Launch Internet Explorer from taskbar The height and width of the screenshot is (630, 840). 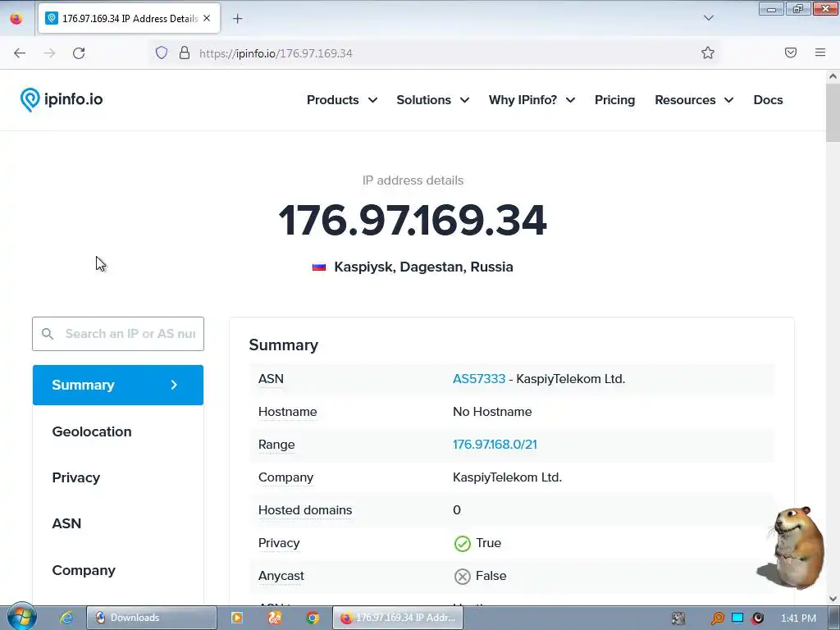point(66,618)
